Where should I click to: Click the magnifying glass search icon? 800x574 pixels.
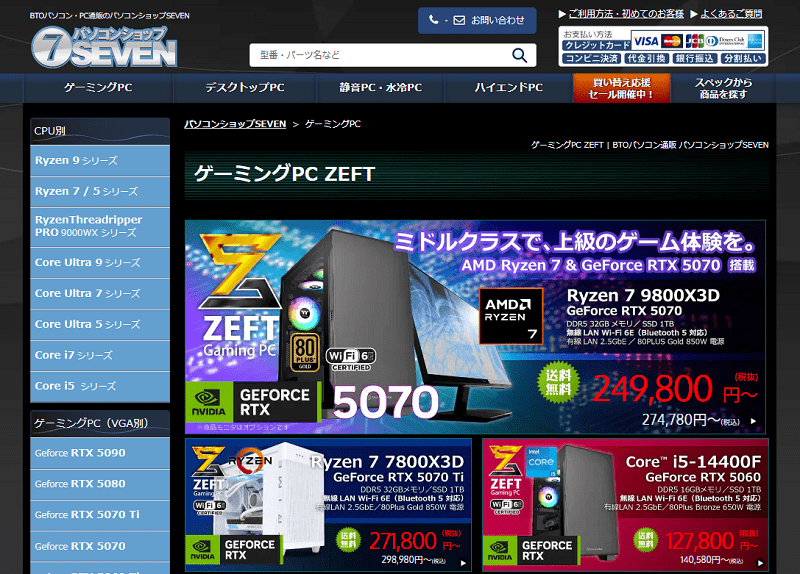click(519, 55)
